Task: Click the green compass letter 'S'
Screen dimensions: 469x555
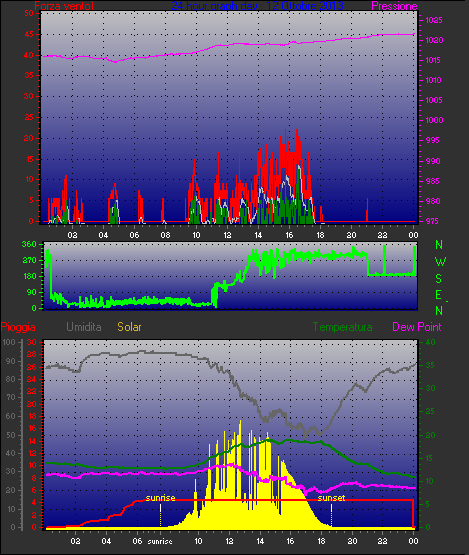Action: point(439,279)
